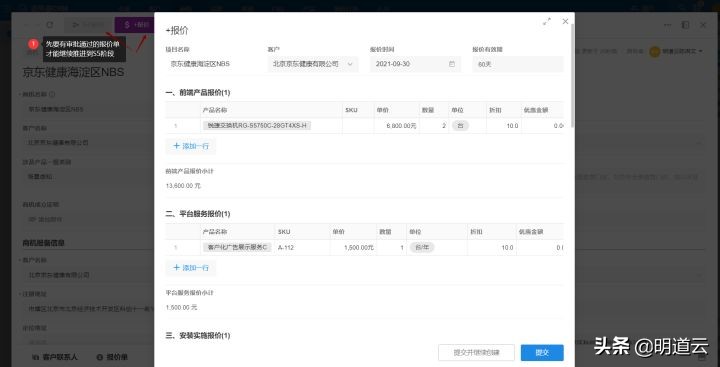This screenshot has height=367, width=720.
Task: Click SKU cell A-112
Action: click(302, 248)
